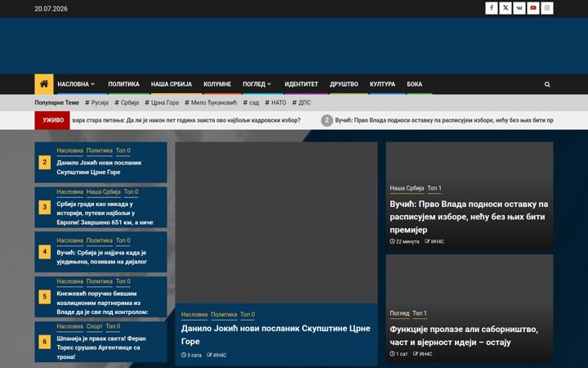Open sidebar article Данило Јокић нови посланик

(x=99, y=168)
